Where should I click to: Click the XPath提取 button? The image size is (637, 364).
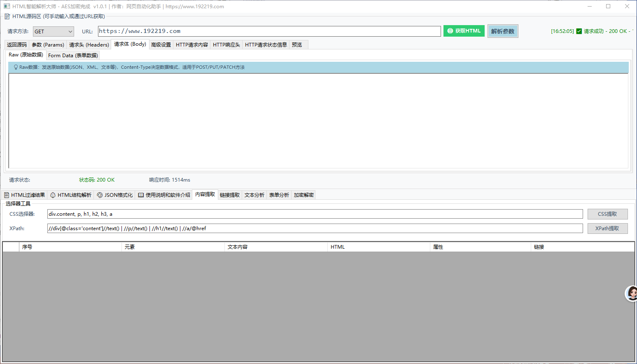pos(607,229)
